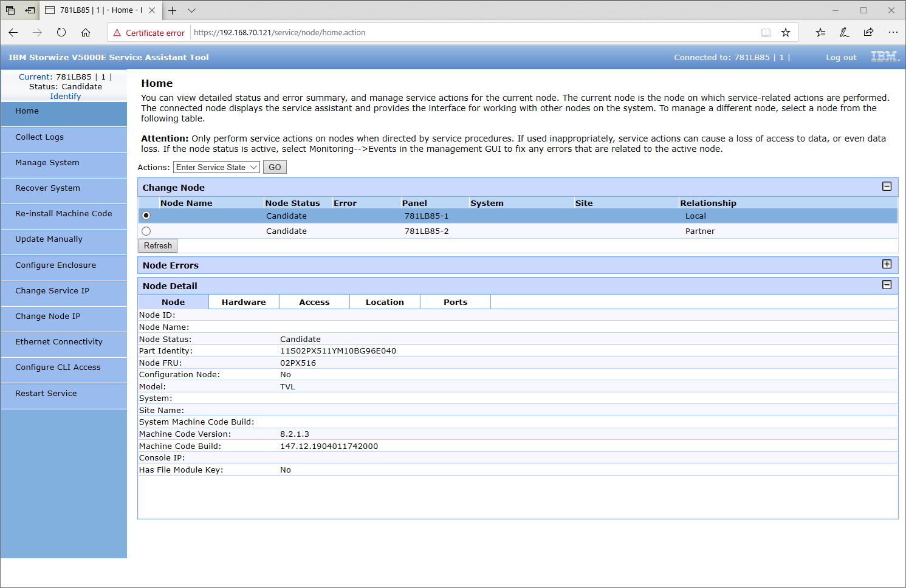
Task: Click the Node FRU value 02PX516
Action: tap(298, 363)
